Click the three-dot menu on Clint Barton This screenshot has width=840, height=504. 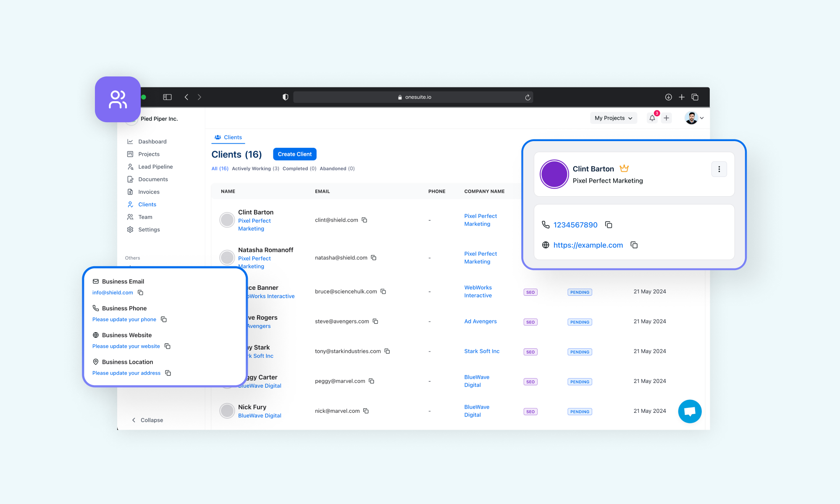pyautogui.click(x=719, y=169)
